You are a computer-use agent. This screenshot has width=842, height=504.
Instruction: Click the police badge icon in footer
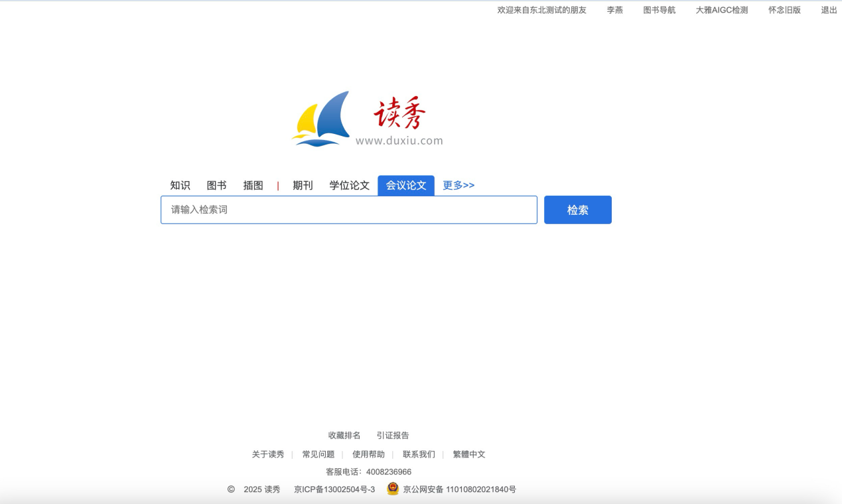pos(393,489)
